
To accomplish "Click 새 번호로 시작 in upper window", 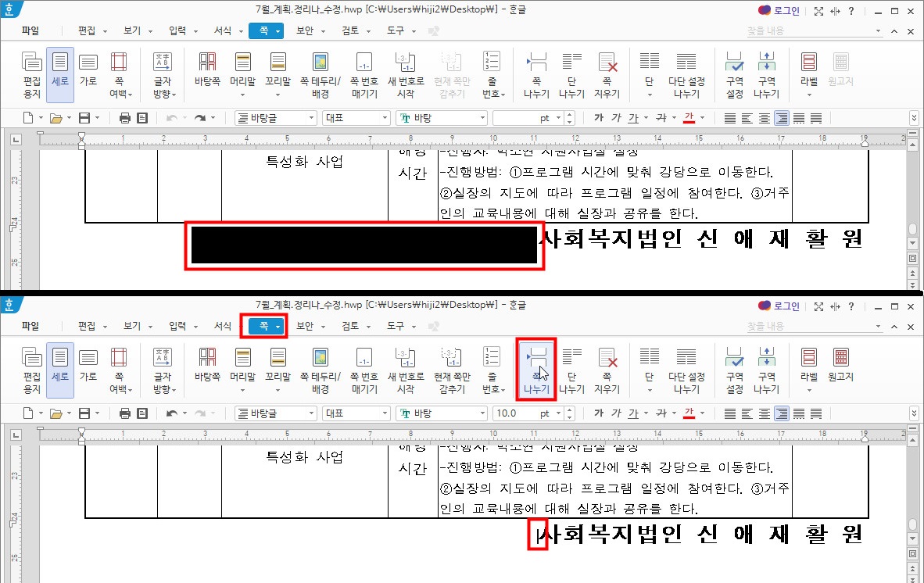I will [406, 75].
